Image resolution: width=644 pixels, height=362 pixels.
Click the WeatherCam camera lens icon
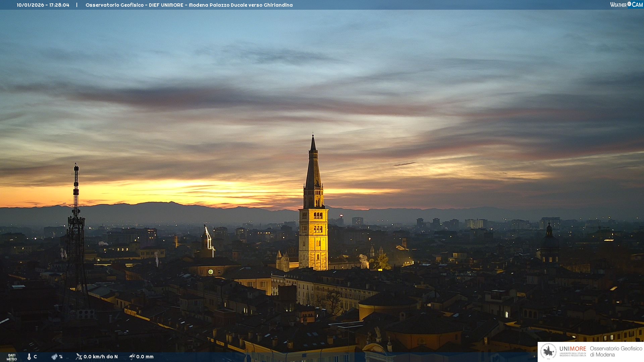tap(629, 4)
